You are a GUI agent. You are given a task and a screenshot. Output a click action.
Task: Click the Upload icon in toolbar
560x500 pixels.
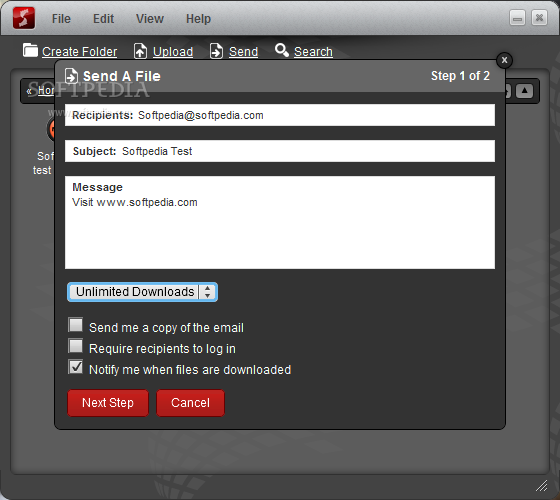click(x=140, y=51)
